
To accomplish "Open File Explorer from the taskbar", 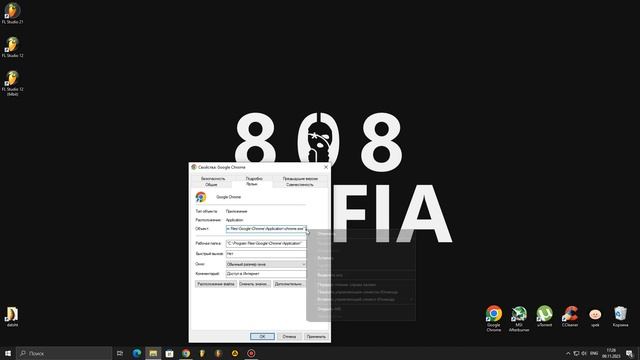I will click(x=153, y=353).
